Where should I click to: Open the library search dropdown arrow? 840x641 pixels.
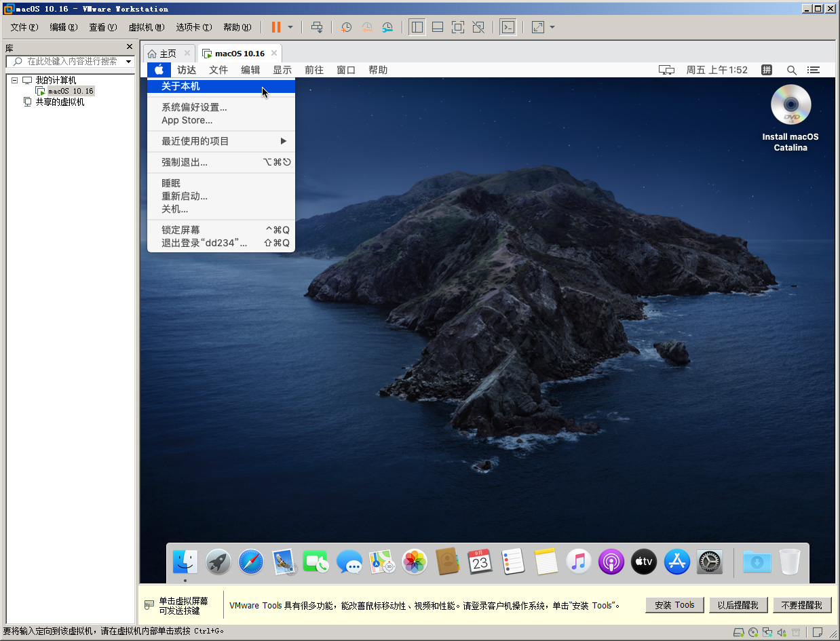(x=129, y=62)
